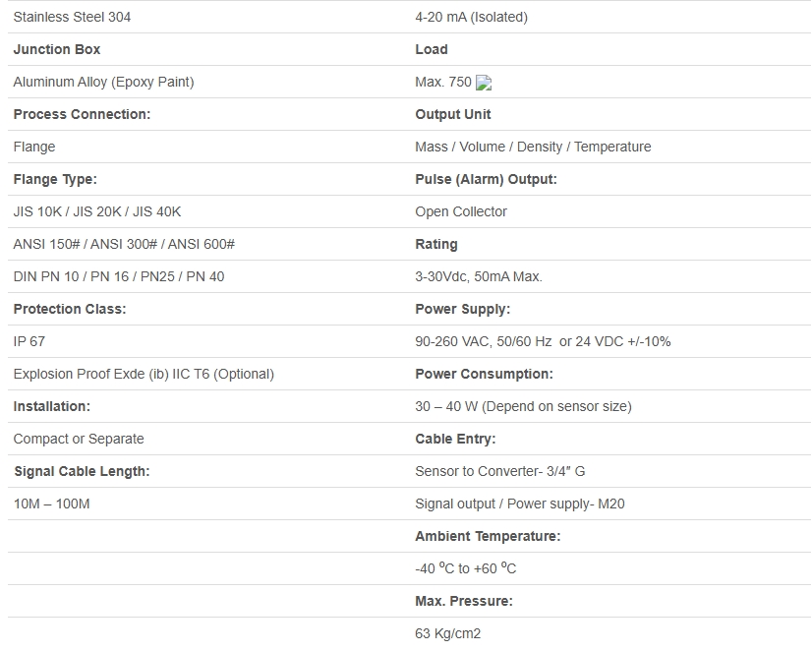Click the Compact or Separate installation value
This screenshot has height=652, width=812.
click(79, 439)
